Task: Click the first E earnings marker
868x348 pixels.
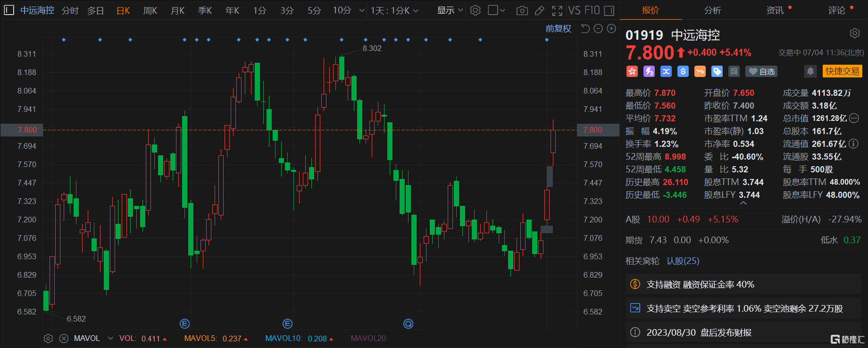Action: click(185, 323)
